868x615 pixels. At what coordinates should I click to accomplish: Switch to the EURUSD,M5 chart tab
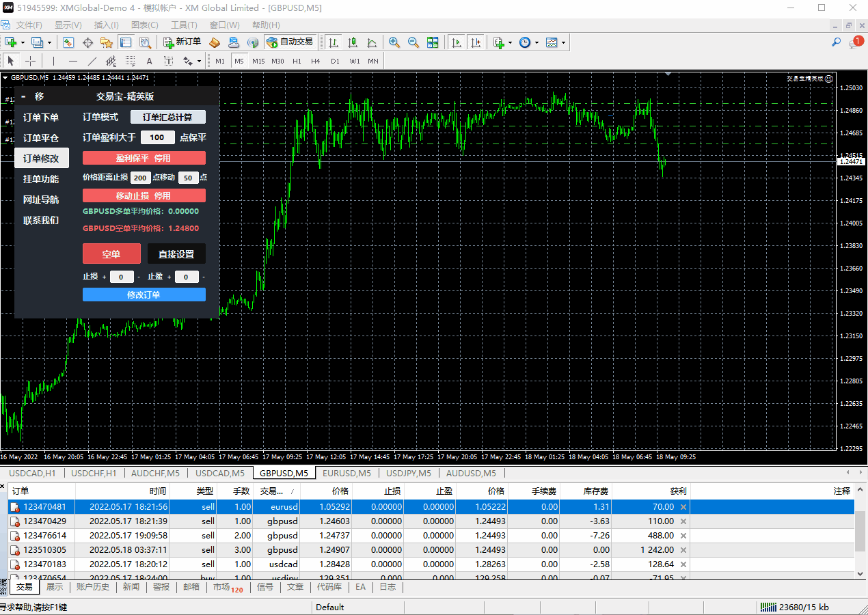point(347,473)
